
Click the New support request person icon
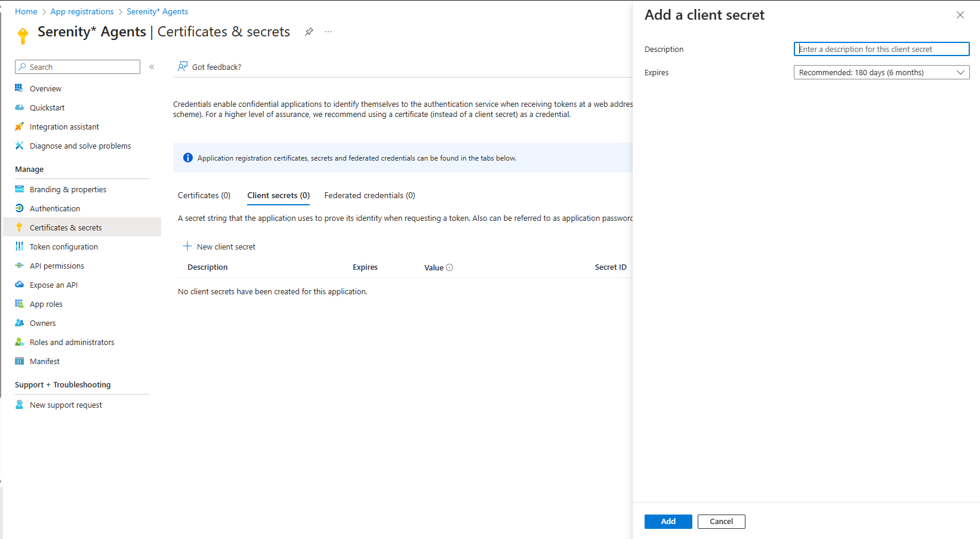(x=19, y=405)
